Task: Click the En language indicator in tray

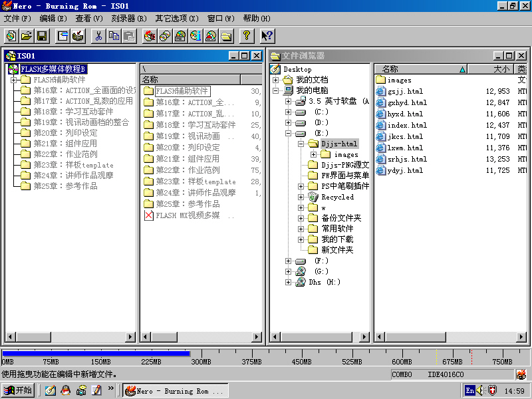Action: (470, 390)
